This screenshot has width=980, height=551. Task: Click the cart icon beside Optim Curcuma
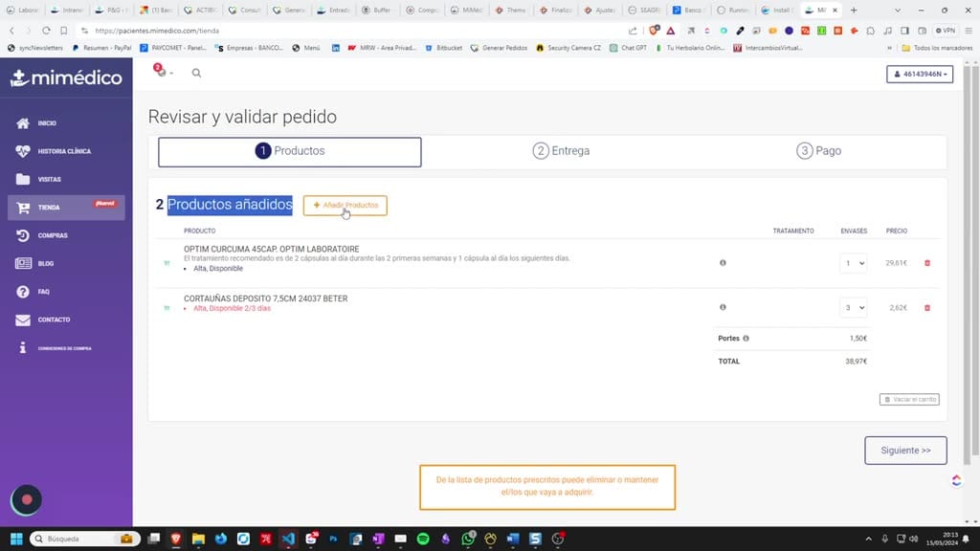[167, 263]
